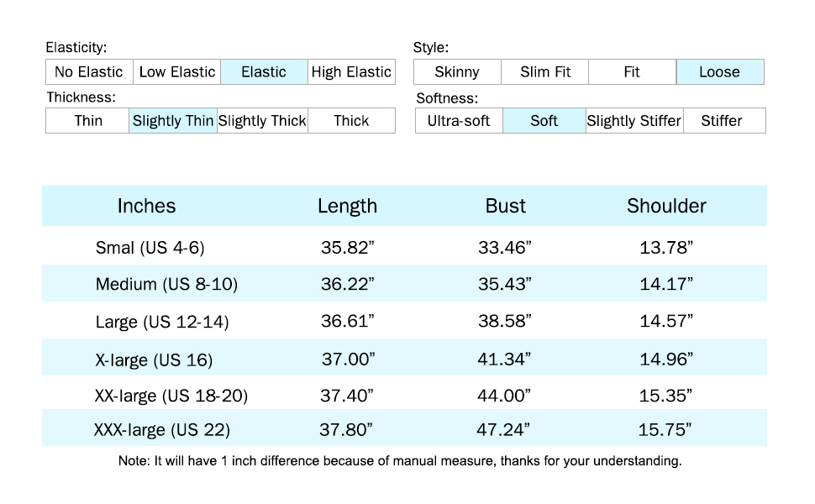Choose Low Elastic elasticity
The height and width of the screenshot is (504, 815).
(x=177, y=72)
